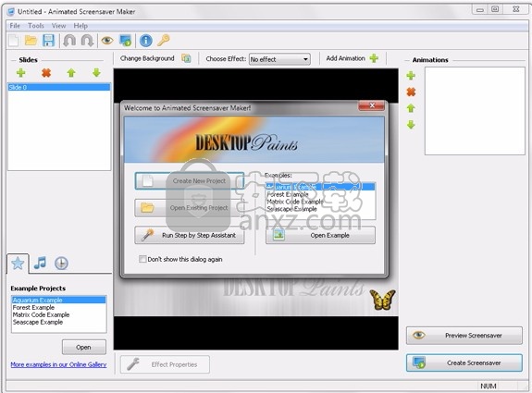Move slide up with the green arrow
This screenshot has height=393, width=532.
click(71, 72)
